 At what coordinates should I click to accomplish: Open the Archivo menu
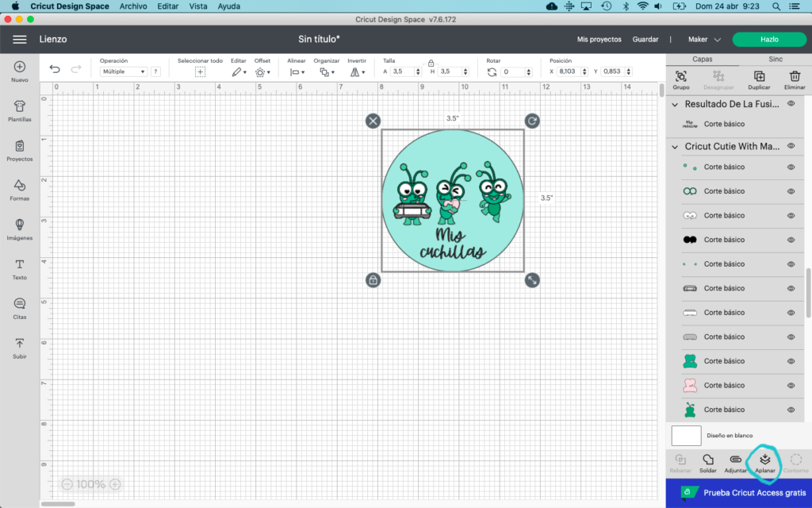click(133, 6)
